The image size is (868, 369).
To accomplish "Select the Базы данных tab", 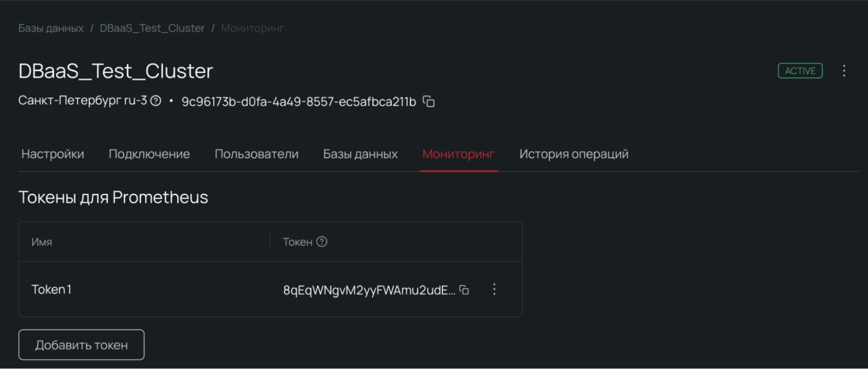I will 360,154.
